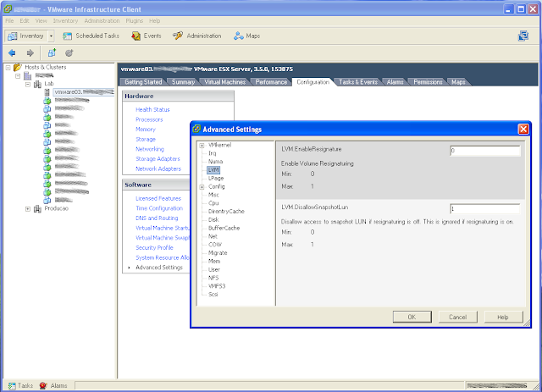Click the window icon right of the main toolbar
542x392 pixels.
pos(523,36)
